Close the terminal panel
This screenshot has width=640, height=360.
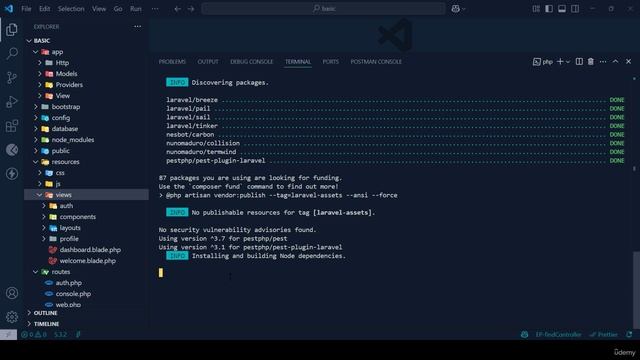[x=629, y=62]
